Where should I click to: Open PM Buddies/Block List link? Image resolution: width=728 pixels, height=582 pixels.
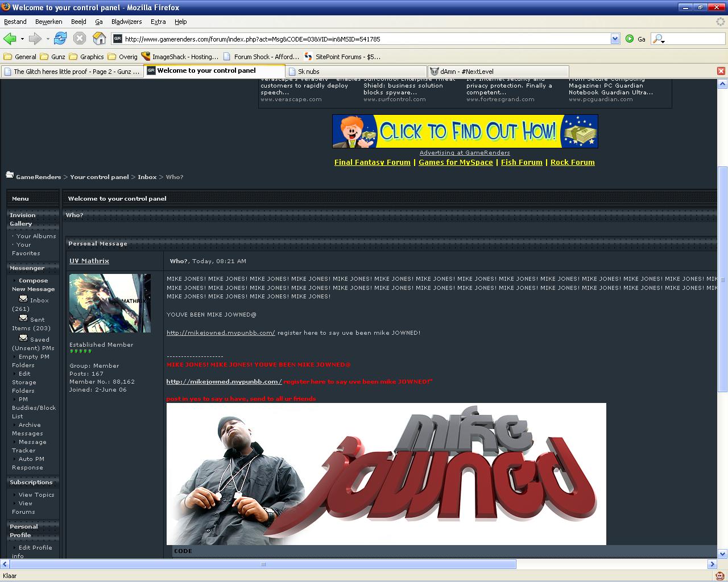point(34,408)
